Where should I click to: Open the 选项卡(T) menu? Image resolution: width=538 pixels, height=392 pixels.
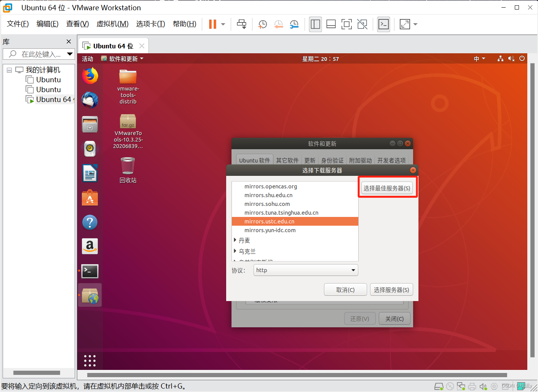tap(151, 24)
